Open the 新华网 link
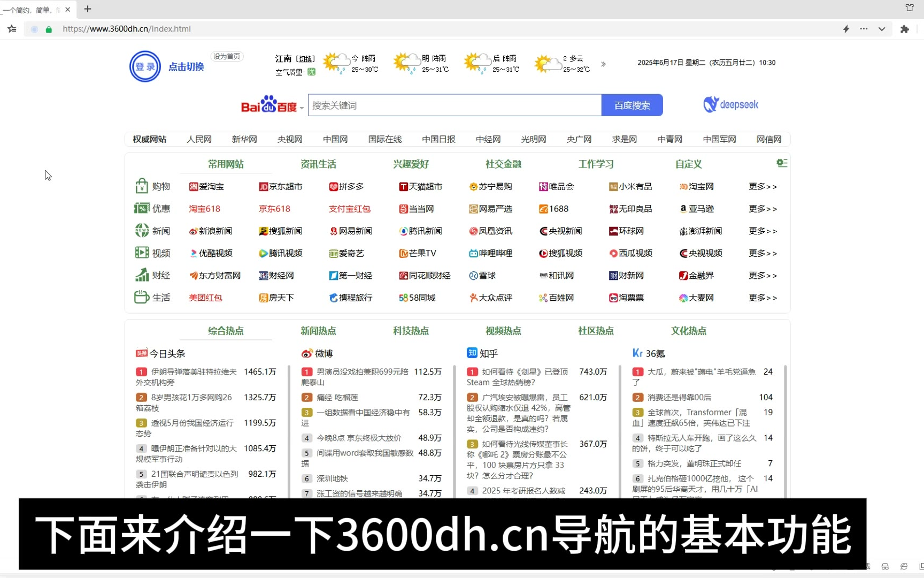Screen dimensions: 924x578 pos(244,139)
